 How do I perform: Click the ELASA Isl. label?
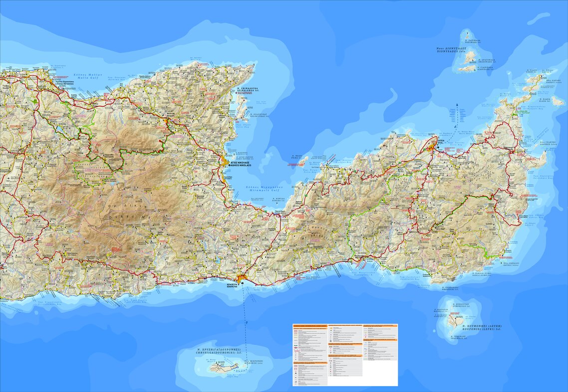[545, 100]
